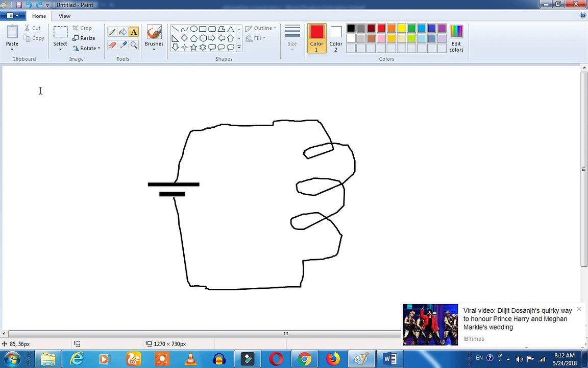Choose the Four-point star shape
588x368 pixels.
(x=184, y=47)
